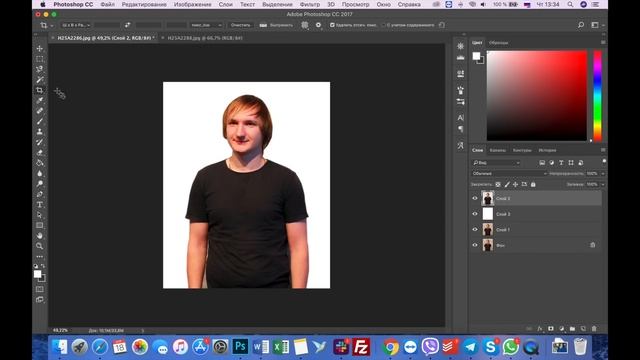Click inside the red color picker field
Image resolution: width=640 pixels, height=360 pixels.
click(537, 96)
